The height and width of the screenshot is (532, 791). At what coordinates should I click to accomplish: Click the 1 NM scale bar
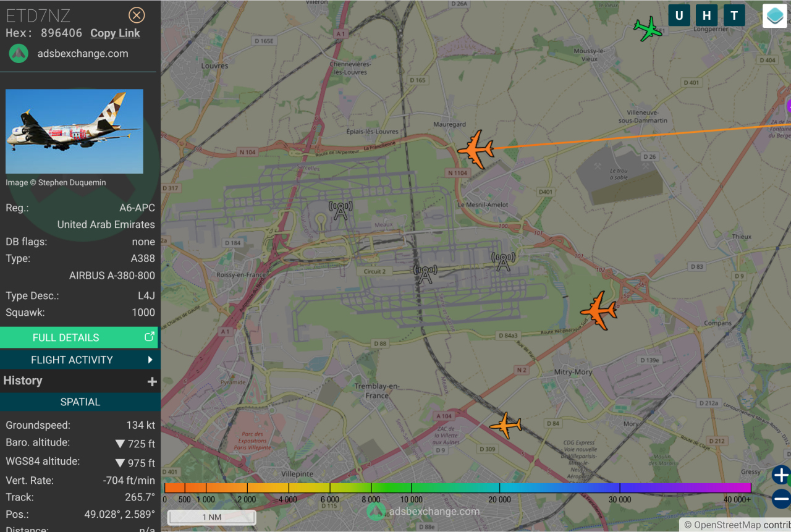coord(211,517)
